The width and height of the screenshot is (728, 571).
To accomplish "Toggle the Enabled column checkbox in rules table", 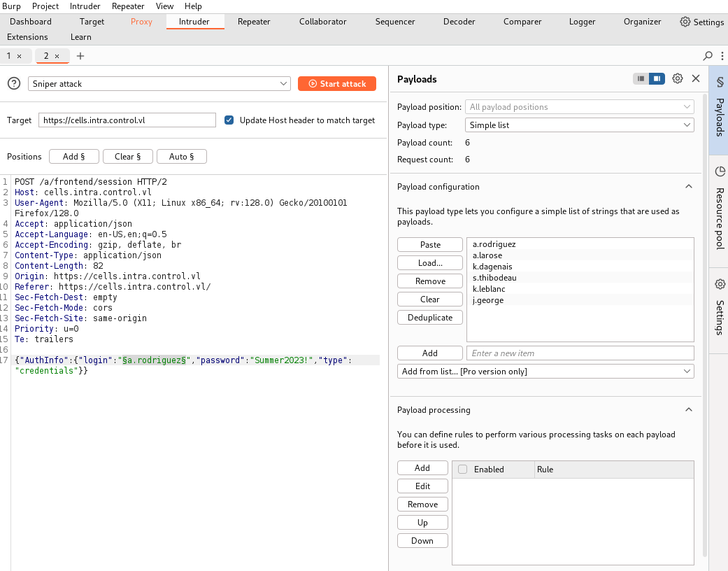I will click(462, 470).
